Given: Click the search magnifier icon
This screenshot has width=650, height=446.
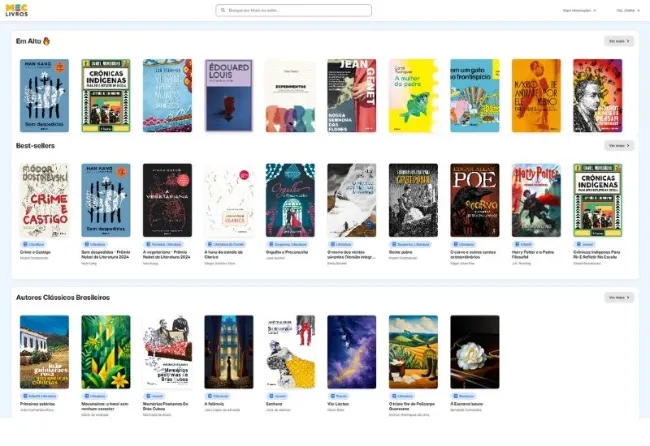Looking at the screenshot, I should (x=223, y=10).
